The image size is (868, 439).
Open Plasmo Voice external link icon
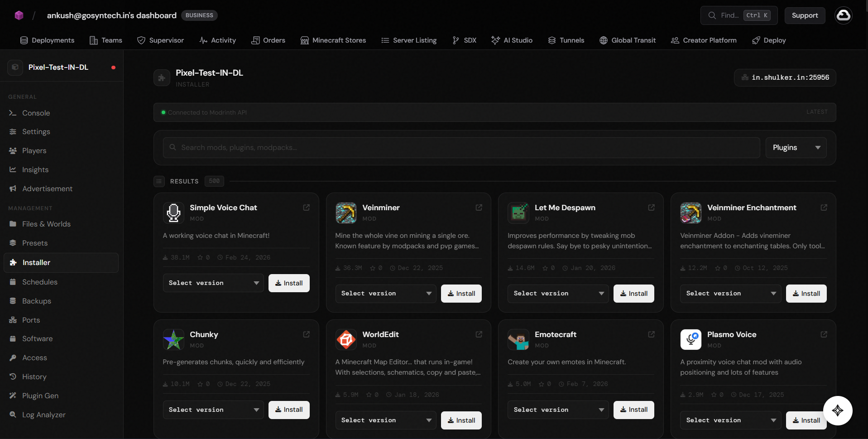pos(824,334)
